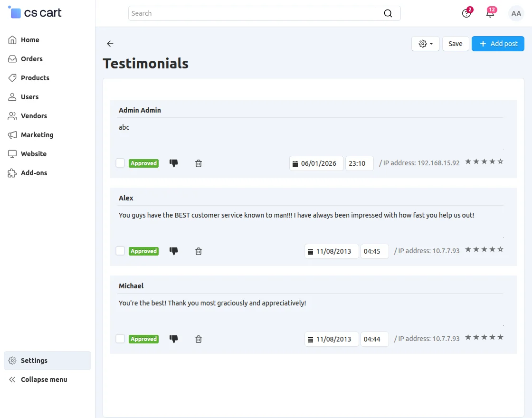Viewport: 532px width, 418px height.
Task: Edit the 23:10 time field
Action: [x=359, y=163]
